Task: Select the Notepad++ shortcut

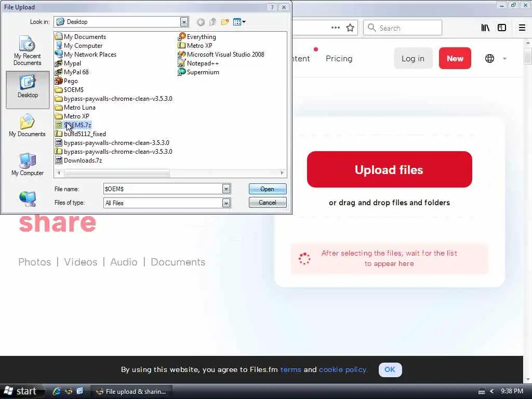Action: click(198, 63)
